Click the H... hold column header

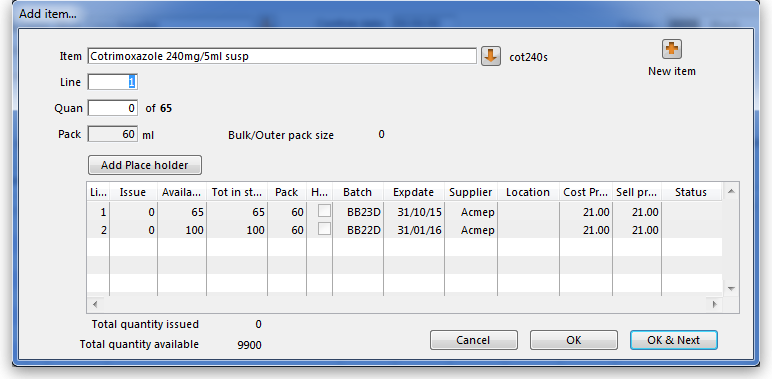point(319,192)
